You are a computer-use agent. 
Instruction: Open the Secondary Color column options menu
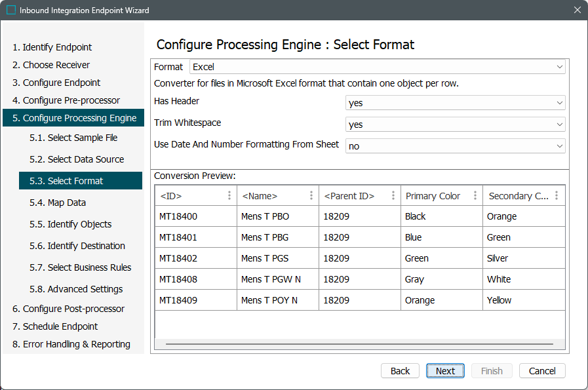(x=557, y=196)
